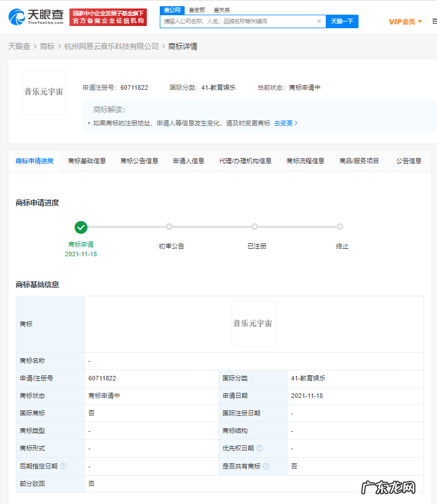Screen dimensions: 437x504
Task: Switch to 商品/服务项目 tab
Action: click(x=359, y=161)
